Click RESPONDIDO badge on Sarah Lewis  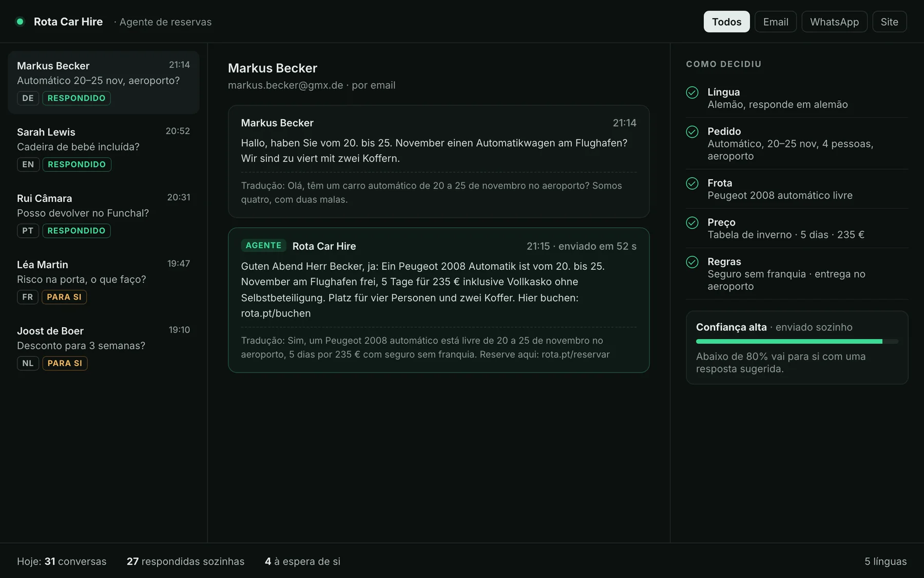[76, 164]
